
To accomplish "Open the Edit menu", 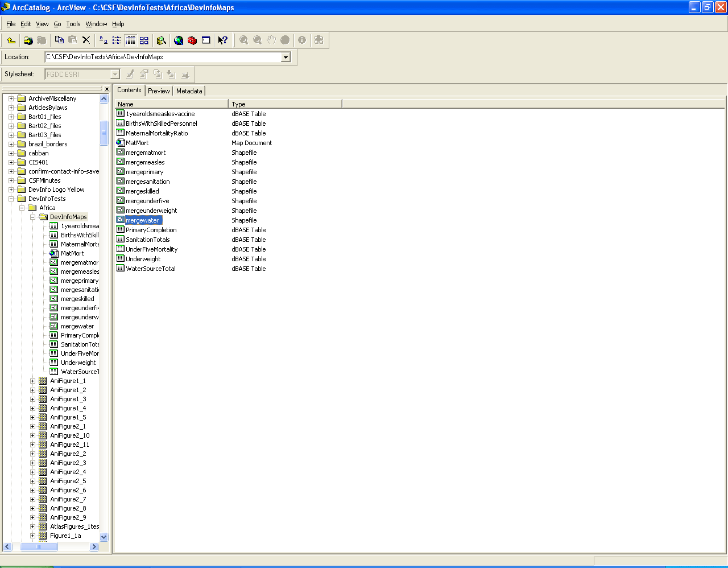I will tap(26, 24).
